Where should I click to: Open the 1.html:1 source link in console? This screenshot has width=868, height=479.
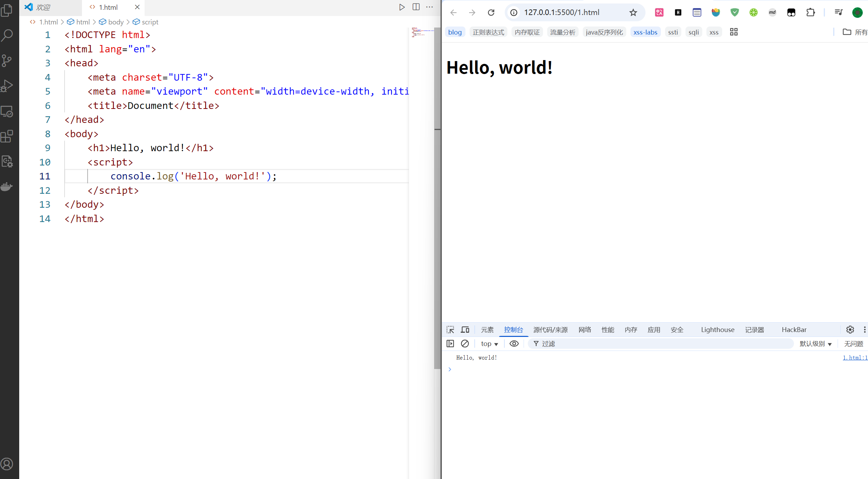tap(855, 358)
